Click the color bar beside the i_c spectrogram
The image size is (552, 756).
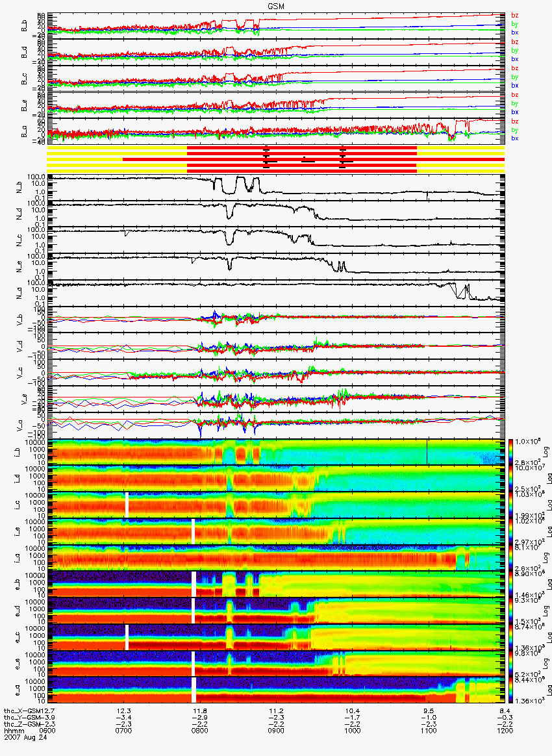(512, 505)
